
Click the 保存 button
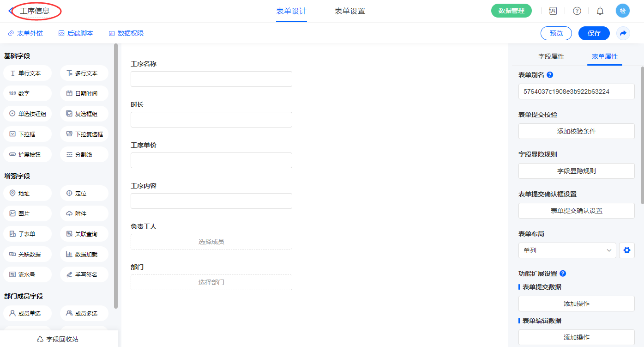tap(594, 33)
